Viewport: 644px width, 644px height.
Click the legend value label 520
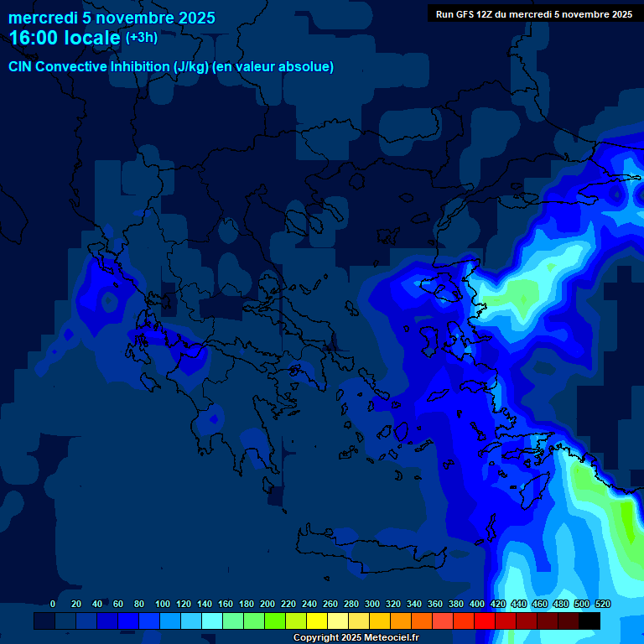(602, 604)
